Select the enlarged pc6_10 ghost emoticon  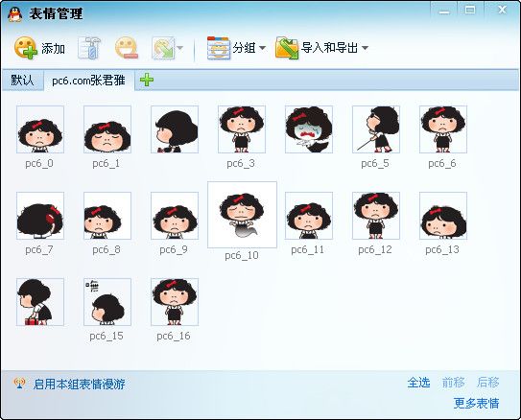(x=242, y=215)
